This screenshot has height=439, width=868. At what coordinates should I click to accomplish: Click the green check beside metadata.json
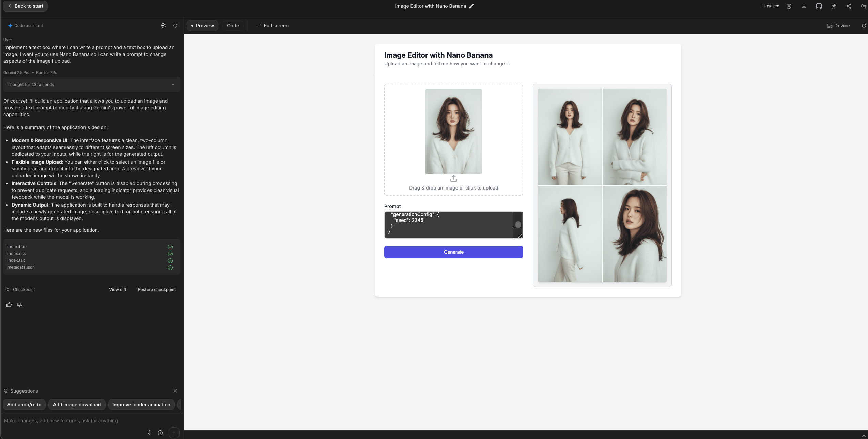[x=170, y=268]
